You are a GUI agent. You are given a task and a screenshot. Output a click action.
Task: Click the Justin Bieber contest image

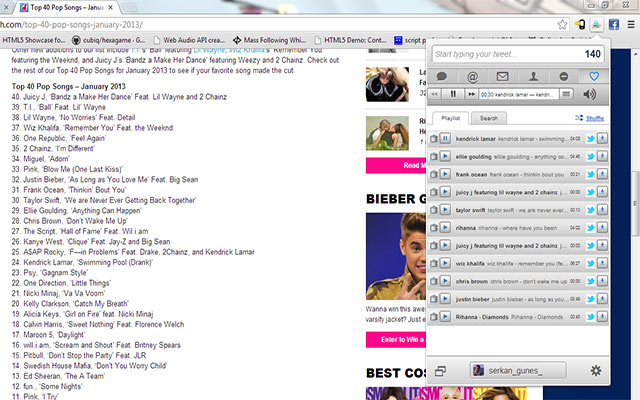coord(396,256)
